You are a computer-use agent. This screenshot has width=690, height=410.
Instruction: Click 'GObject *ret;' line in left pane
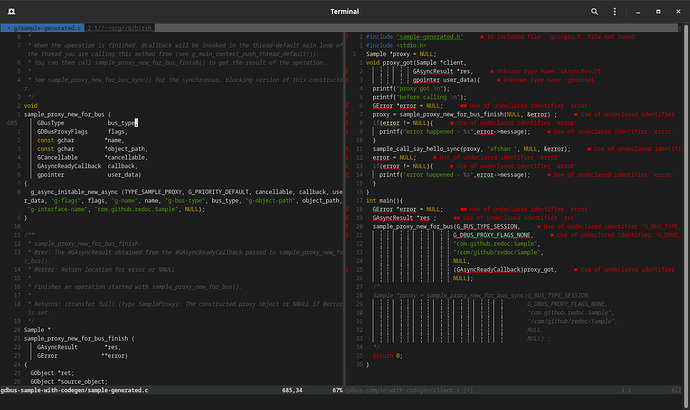click(x=52, y=373)
